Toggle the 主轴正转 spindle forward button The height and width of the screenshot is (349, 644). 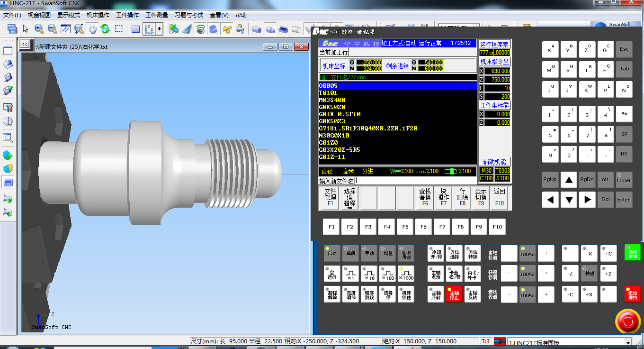pyautogui.click(x=436, y=294)
